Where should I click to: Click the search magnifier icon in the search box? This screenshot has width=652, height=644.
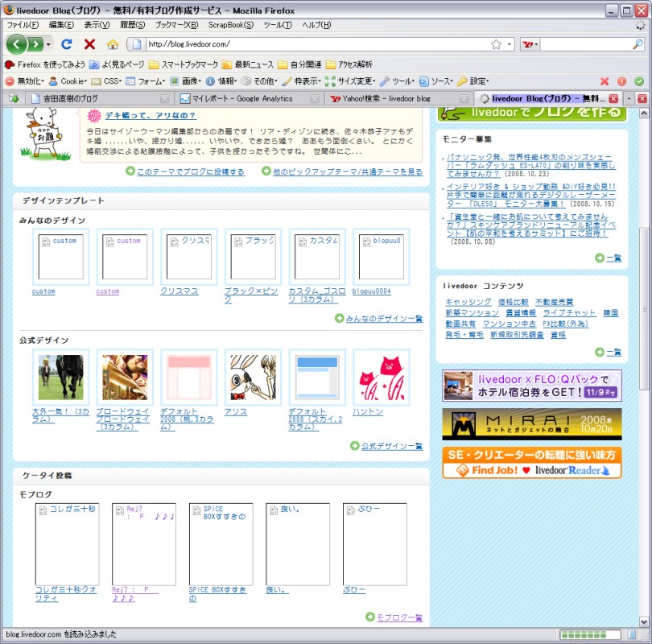click(638, 44)
